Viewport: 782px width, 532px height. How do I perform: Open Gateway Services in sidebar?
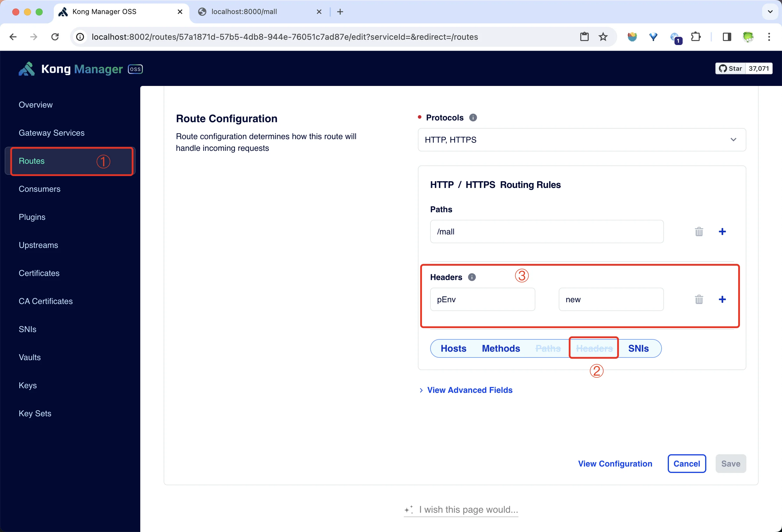[x=51, y=133]
